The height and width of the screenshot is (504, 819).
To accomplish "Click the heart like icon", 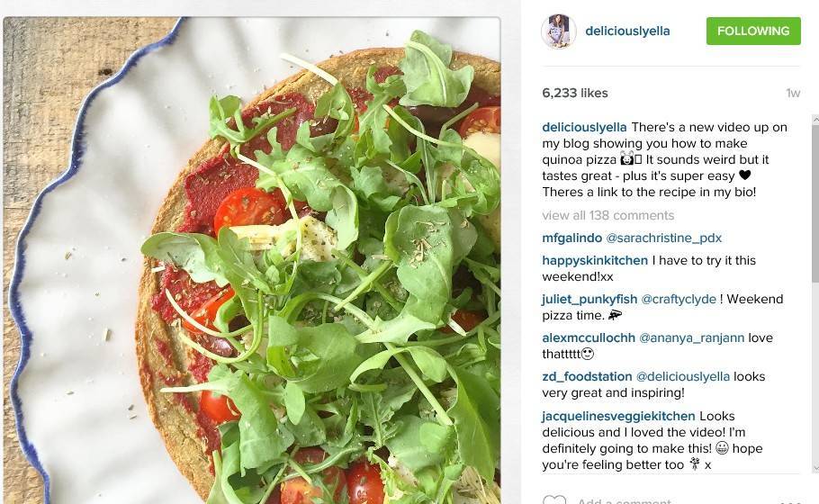I will [x=554, y=499].
